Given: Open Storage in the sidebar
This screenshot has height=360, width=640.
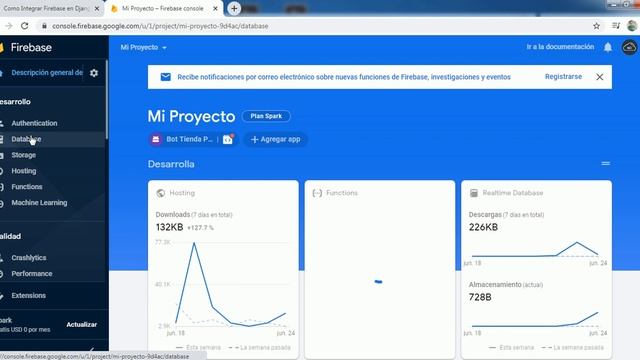Looking at the screenshot, I should pos(24,155).
